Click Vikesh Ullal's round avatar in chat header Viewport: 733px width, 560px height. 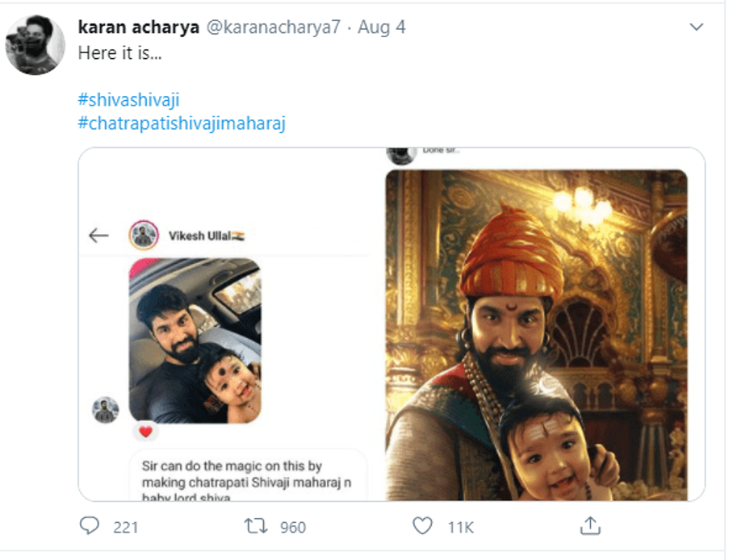[x=144, y=236]
